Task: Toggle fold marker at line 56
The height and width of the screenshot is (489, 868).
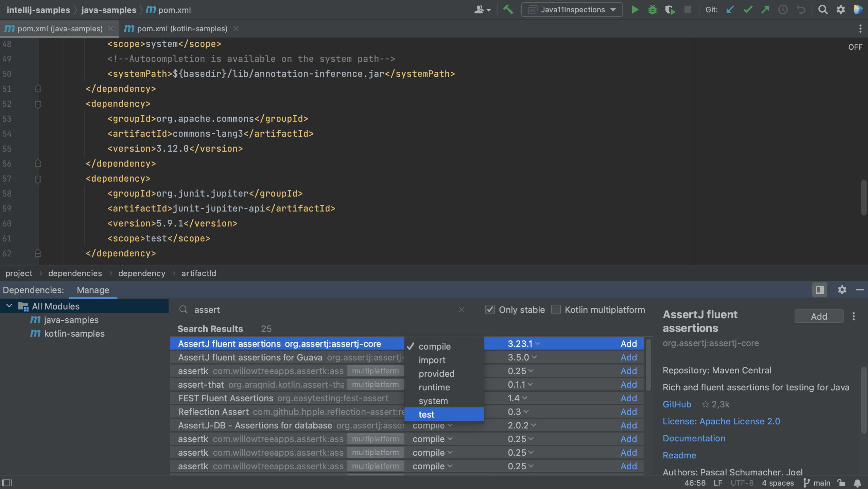Action: [38, 164]
